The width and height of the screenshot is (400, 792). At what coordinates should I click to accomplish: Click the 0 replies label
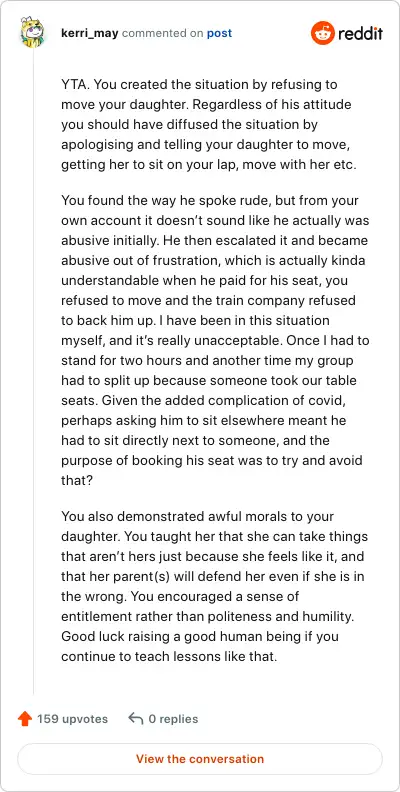point(173,719)
